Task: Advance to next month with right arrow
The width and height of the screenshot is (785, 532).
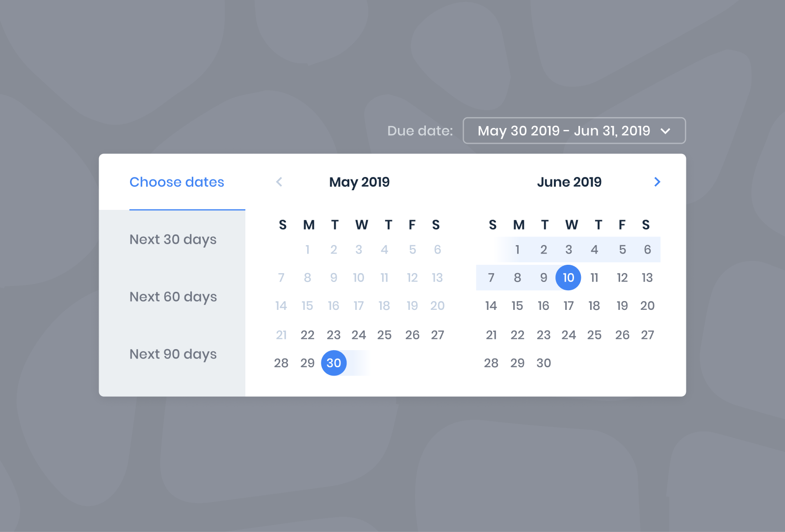Action: click(657, 182)
